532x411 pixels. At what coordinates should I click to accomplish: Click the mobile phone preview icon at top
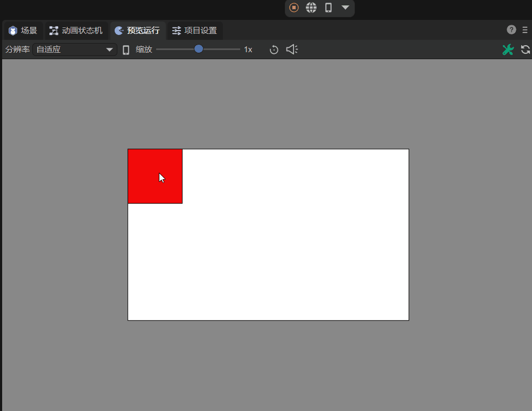coord(328,8)
